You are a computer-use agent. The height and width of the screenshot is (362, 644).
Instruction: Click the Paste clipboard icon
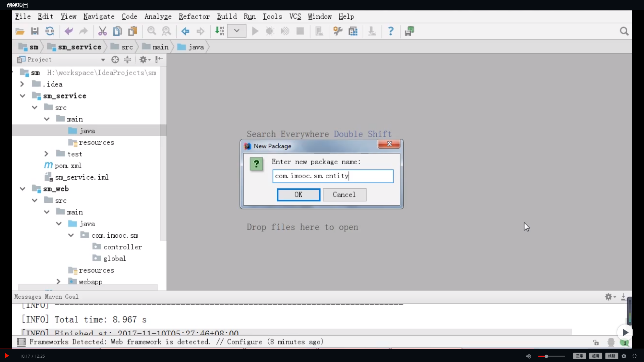pos(133,31)
